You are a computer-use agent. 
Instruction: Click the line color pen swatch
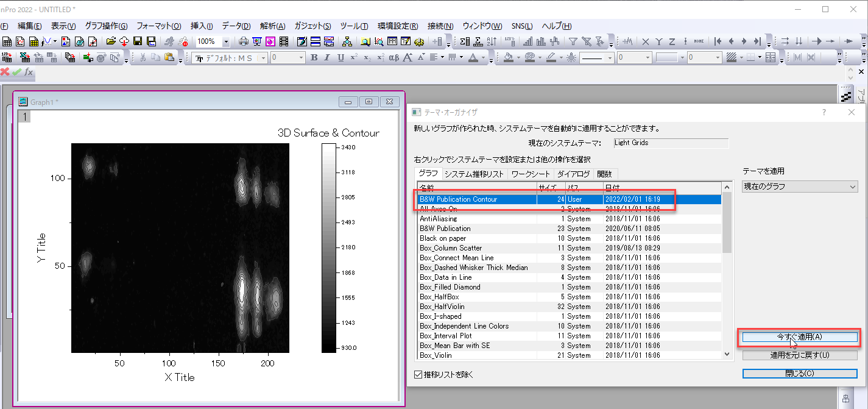coord(551,57)
